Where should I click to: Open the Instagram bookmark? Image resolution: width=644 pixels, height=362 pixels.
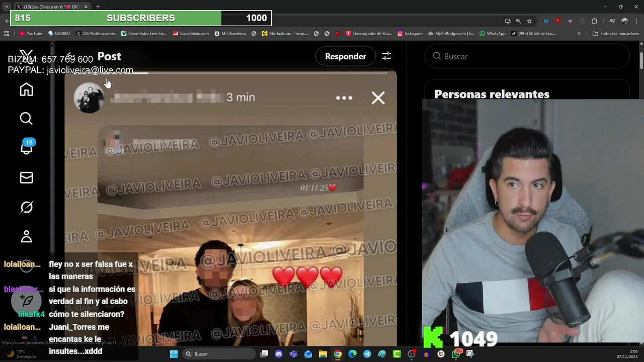[x=410, y=34]
